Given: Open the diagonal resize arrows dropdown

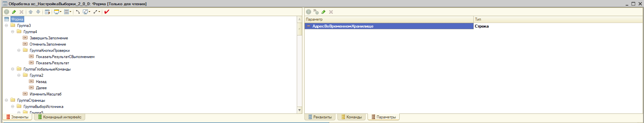Looking at the screenshot, I should pyautogui.click(x=97, y=12).
